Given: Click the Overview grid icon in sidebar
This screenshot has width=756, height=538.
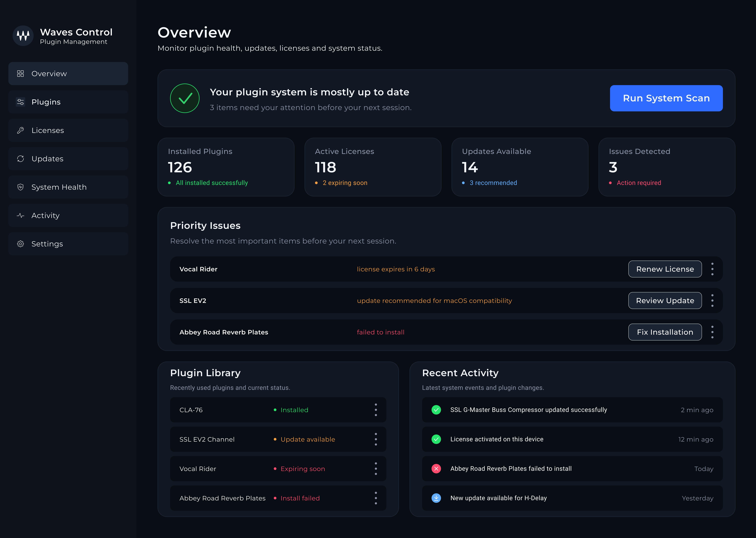Looking at the screenshot, I should pos(20,74).
